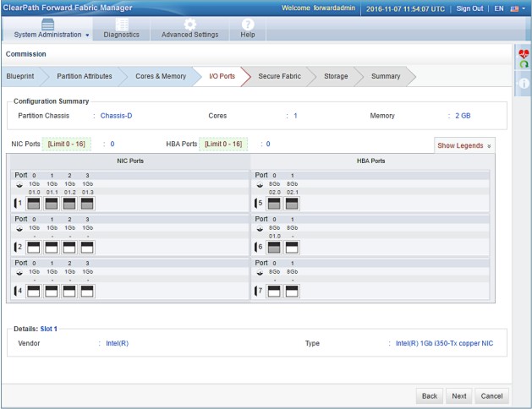Jump to the Secure Fabric step
The image size is (532, 409).
(x=281, y=76)
